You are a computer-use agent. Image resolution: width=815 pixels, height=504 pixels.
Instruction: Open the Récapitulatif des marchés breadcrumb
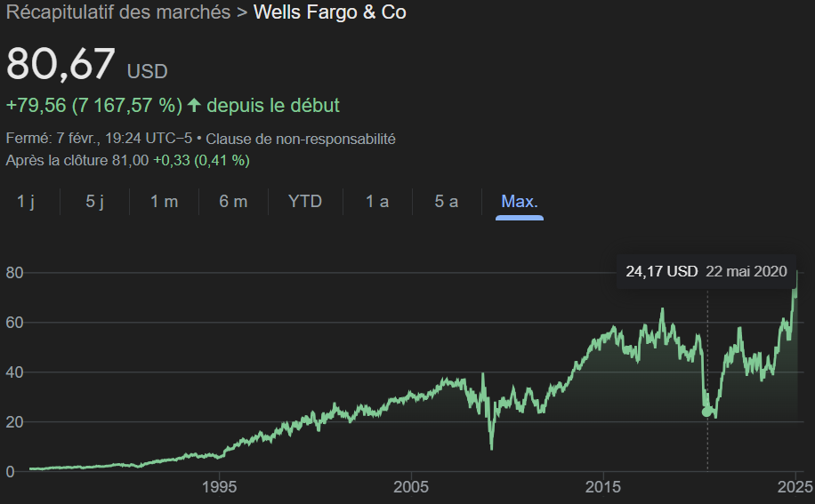(111, 13)
